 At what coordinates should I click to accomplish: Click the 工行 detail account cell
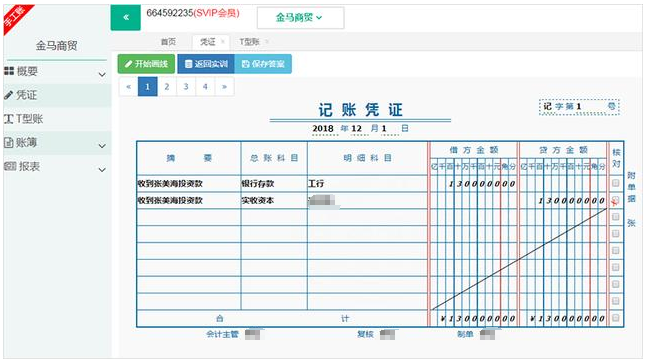pyautogui.click(x=367, y=184)
